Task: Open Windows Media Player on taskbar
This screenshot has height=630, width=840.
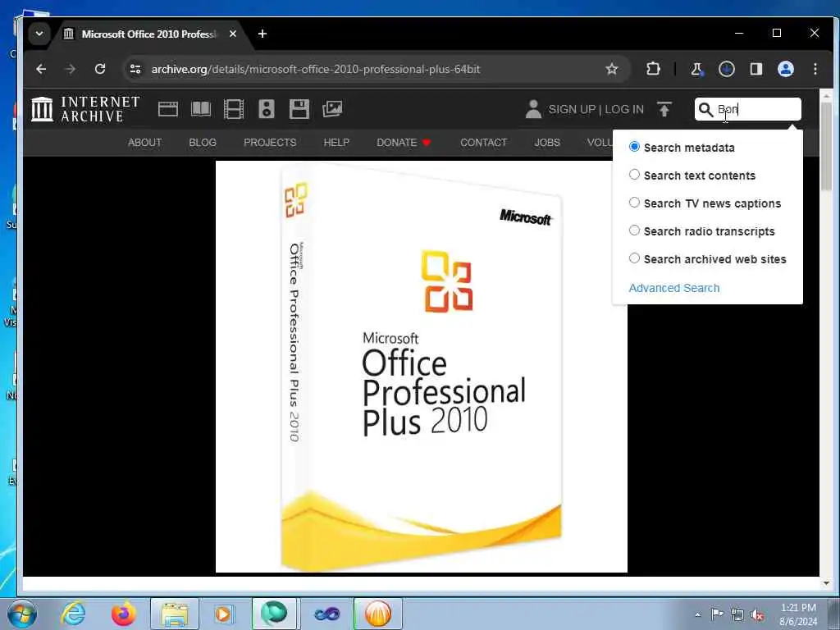Action: [223, 614]
